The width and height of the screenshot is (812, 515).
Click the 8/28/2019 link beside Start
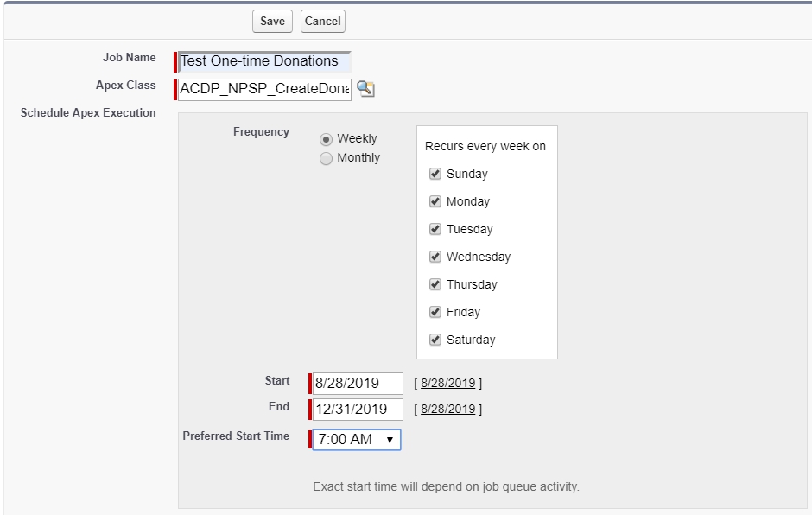click(448, 383)
